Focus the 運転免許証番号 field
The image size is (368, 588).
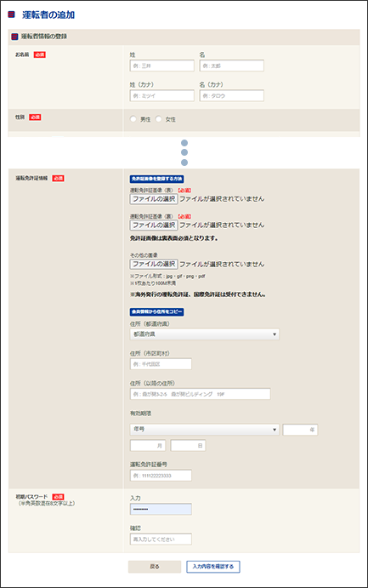click(x=161, y=476)
